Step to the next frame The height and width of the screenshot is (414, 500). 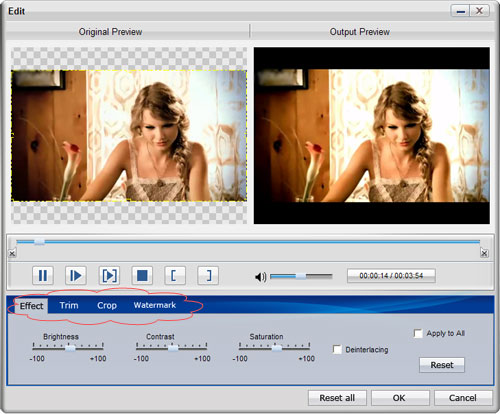[76, 276]
